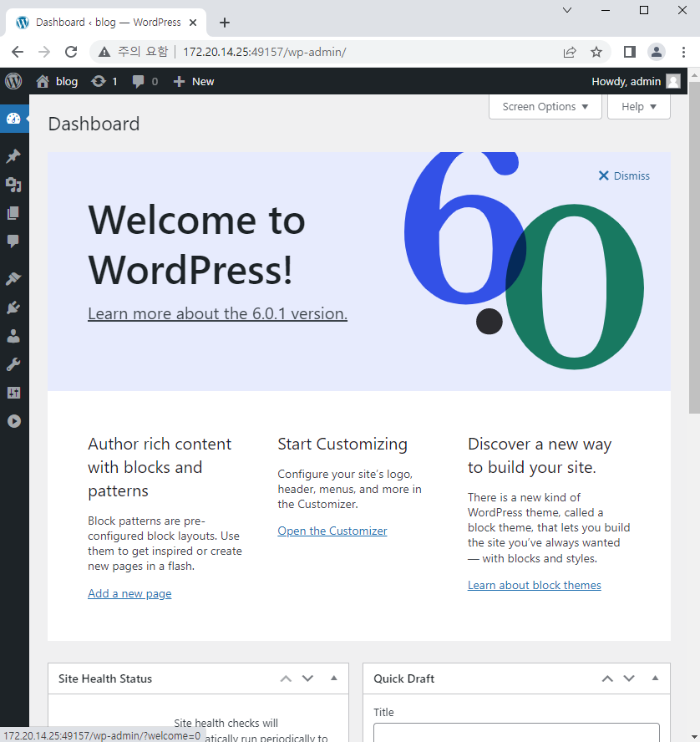Open a new browser tab
The height and width of the screenshot is (742, 700).
click(x=225, y=23)
